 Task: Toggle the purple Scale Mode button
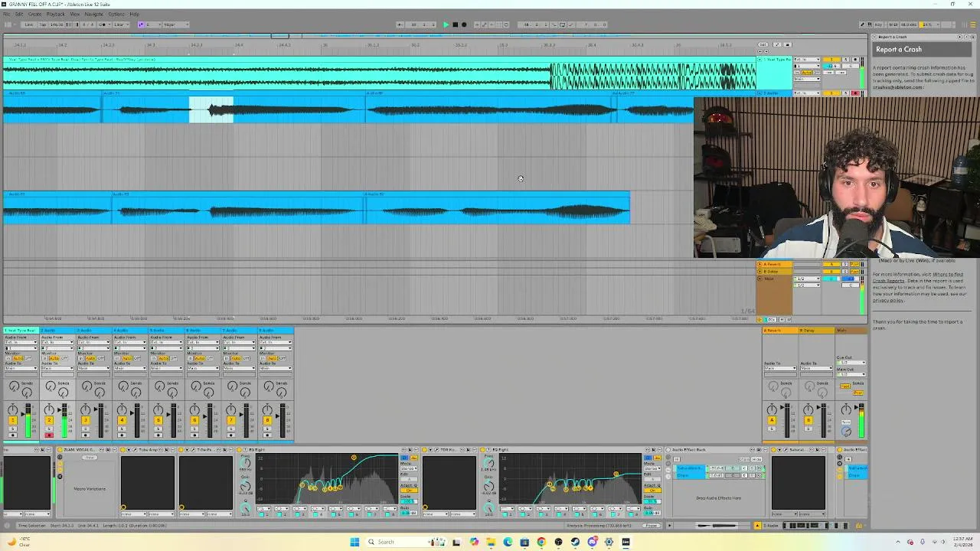(141, 24)
